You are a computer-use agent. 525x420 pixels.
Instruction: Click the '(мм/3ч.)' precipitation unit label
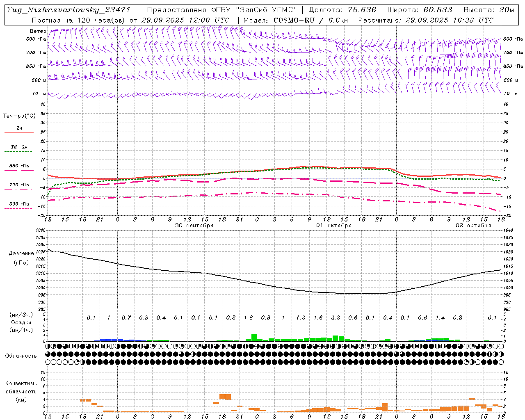tap(21, 315)
